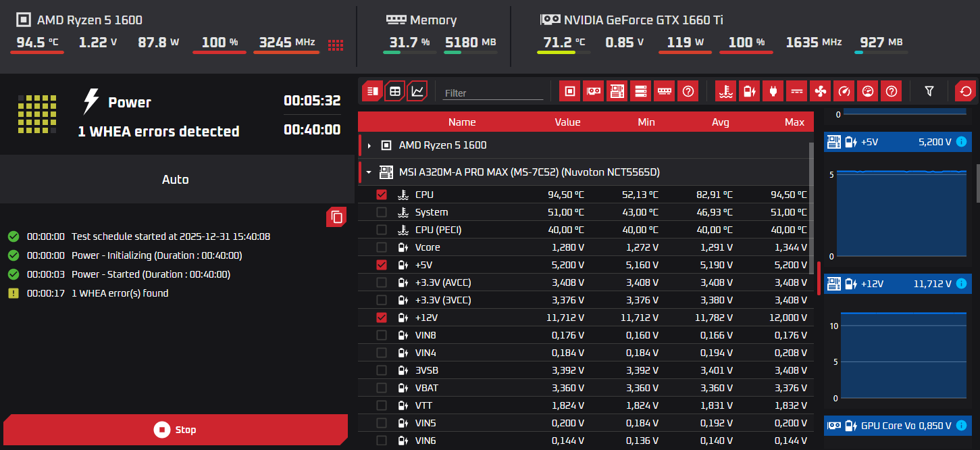Toggle usage gauge sensor filter
Screen dimensions: 980x450
pos(868,91)
